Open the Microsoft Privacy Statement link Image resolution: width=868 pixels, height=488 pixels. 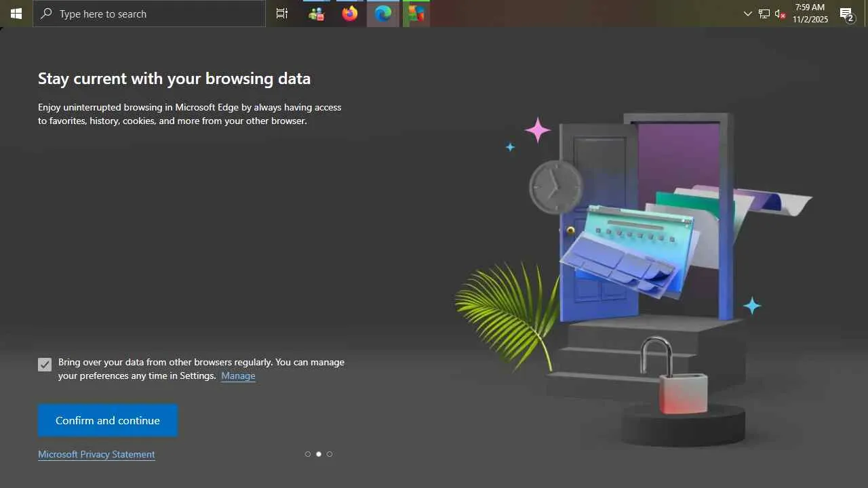(96, 454)
